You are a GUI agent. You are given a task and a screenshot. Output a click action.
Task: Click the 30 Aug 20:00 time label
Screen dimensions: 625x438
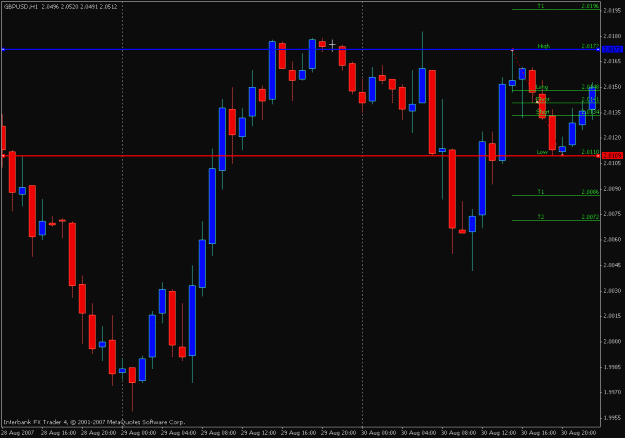[578, 432]
